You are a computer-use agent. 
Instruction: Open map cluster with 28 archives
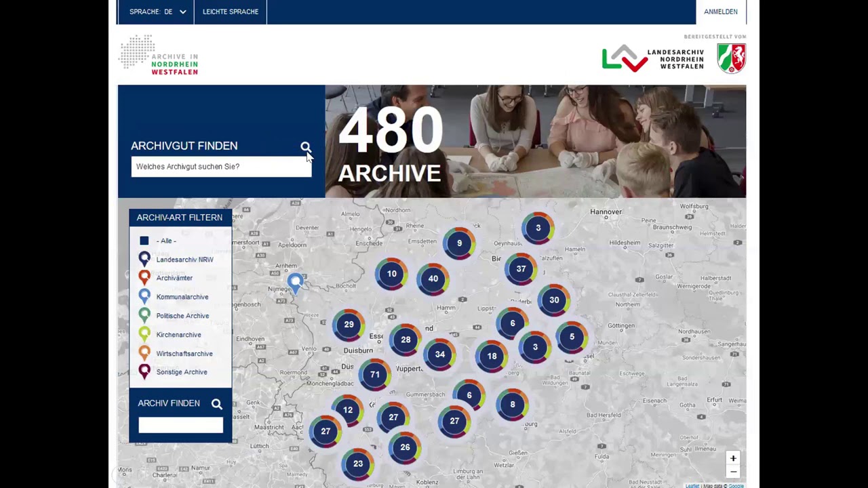click(406, 340)
